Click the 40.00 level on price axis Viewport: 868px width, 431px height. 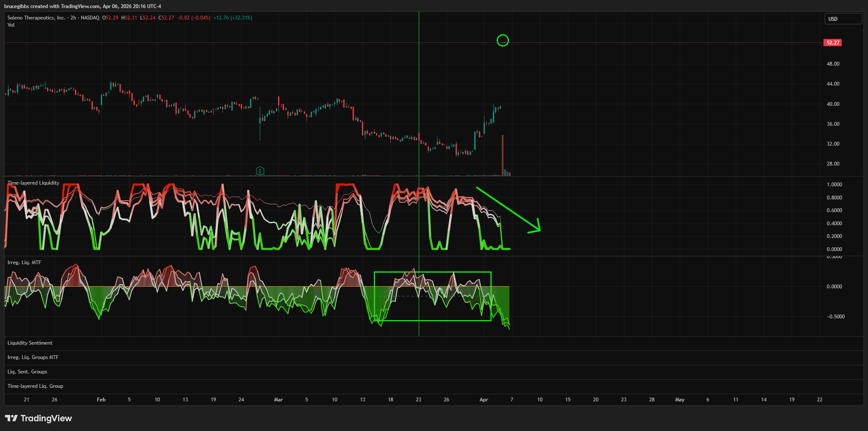(833, 104)
